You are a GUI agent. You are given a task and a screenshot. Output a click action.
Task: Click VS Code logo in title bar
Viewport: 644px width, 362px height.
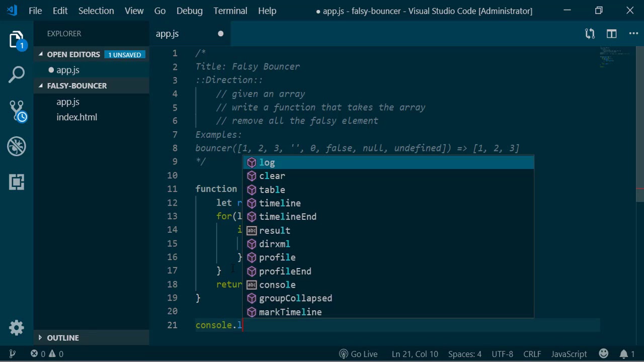[x=13, y=11]
